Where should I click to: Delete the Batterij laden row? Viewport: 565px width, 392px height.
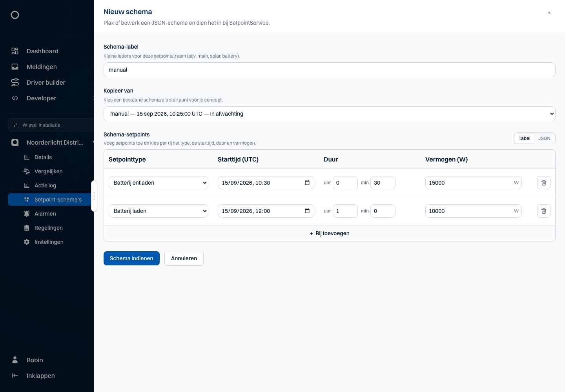pos(544,211)
